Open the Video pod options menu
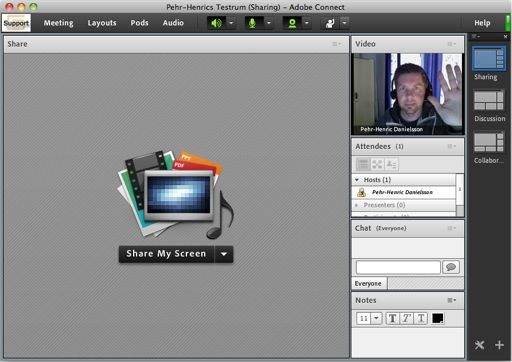Viewport: 512px width, 362px height. (x=451, y=44)
